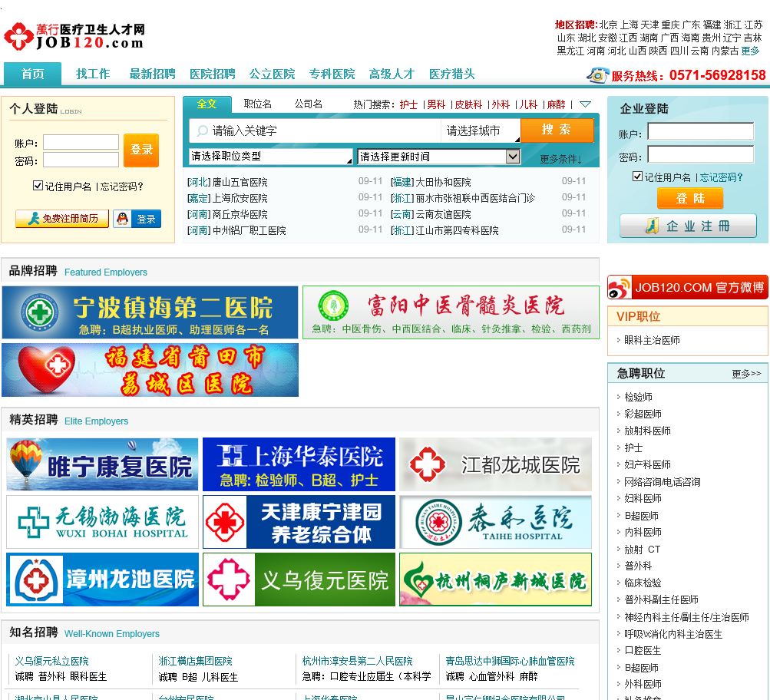Screen dimensions: 770x700
Task: Open 唐山五官医院 listing
Action: 240,182
